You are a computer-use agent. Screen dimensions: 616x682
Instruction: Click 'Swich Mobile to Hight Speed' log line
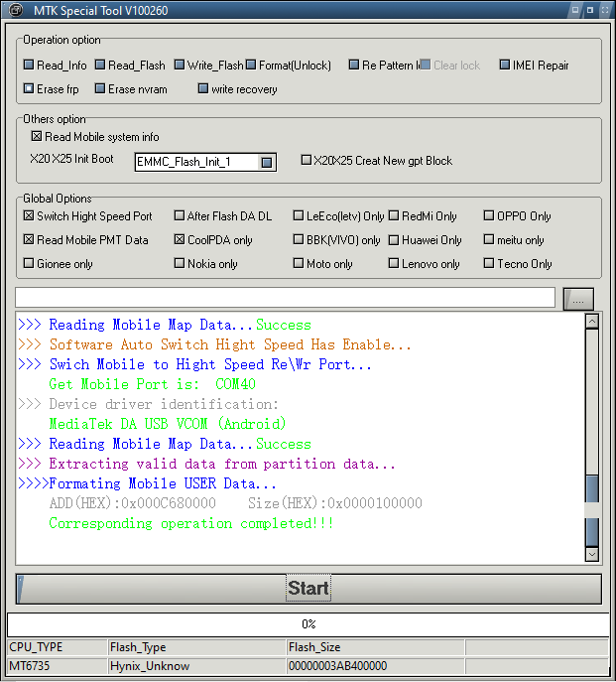pos(194,365)
